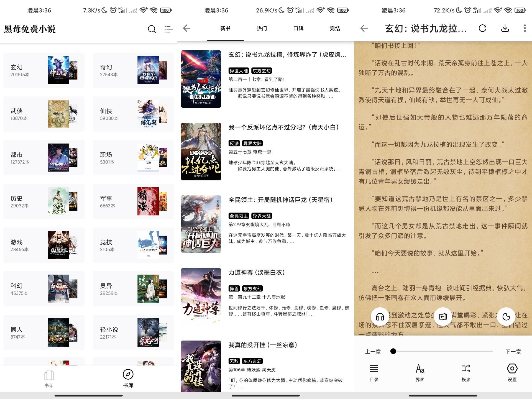Viewport: 532px width, 399px height.
Task: Tap cover of 我真的没开挂 book
Action: [x=201, y=366]
